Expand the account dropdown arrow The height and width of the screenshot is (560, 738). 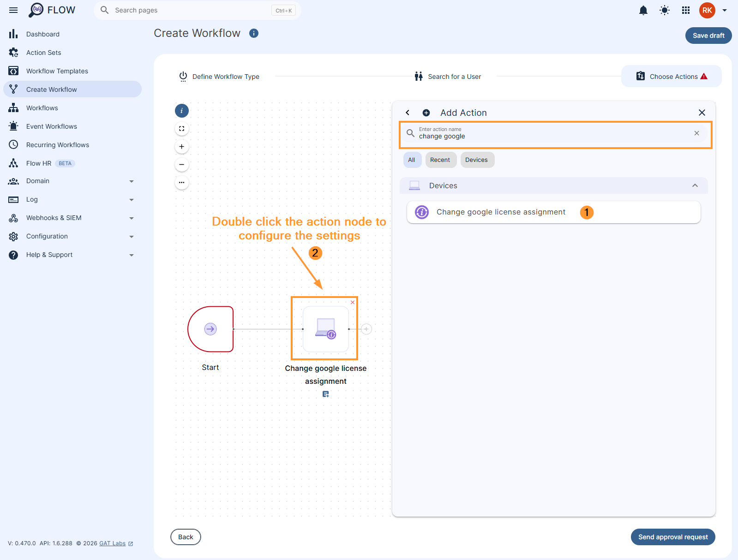click(725, 10)
